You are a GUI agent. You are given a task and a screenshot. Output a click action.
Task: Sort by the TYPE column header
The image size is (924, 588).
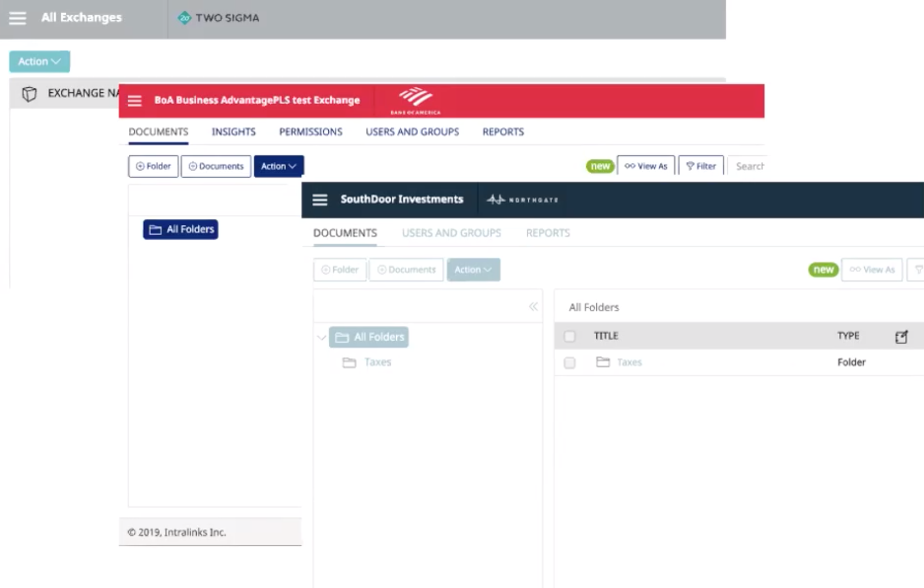[848, 336]
